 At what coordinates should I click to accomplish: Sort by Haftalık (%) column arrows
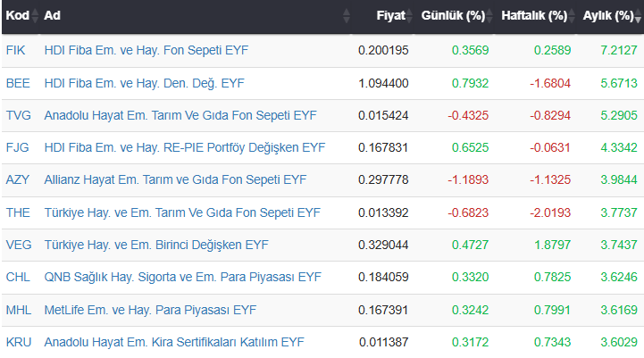click(572, 15)
